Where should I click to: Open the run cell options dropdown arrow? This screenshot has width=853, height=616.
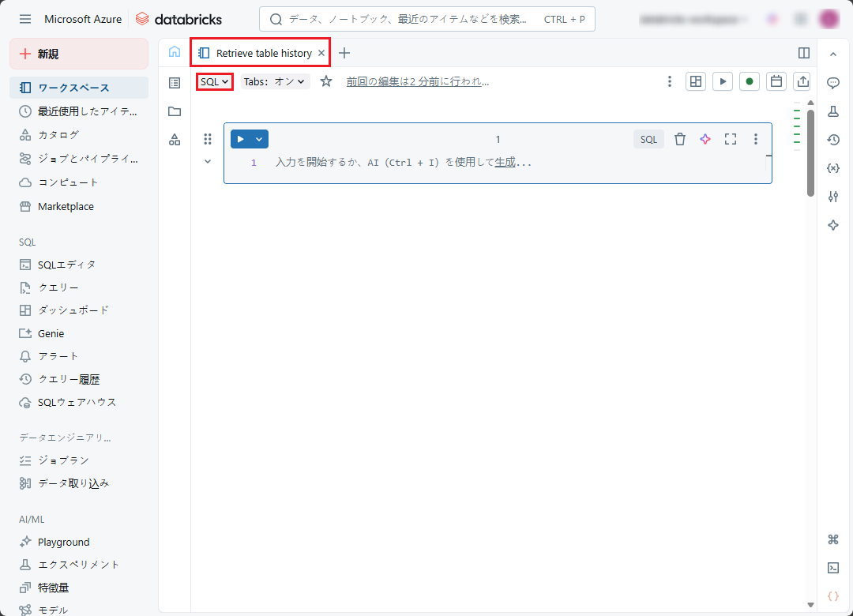pyautogui.click(x=259, y=139)
